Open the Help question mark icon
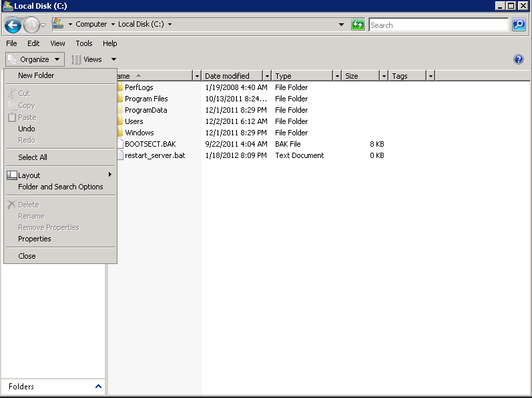532x398 pixels. 519,59
